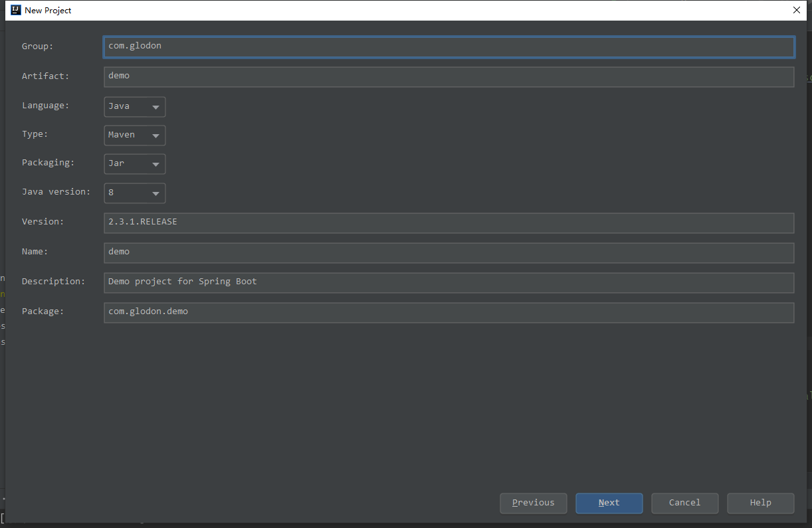Click the Group input field
Viewport: 812px width, 528px height.
click(449, 46)
